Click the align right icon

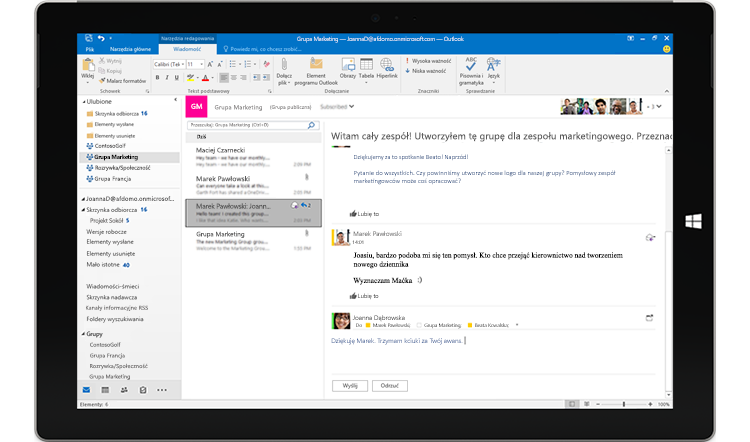243,77
